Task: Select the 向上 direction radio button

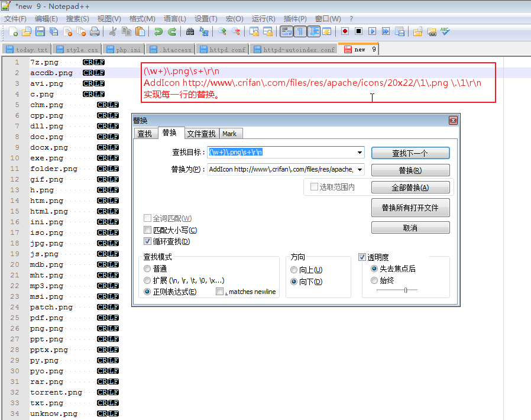Action: pos(293,270)
